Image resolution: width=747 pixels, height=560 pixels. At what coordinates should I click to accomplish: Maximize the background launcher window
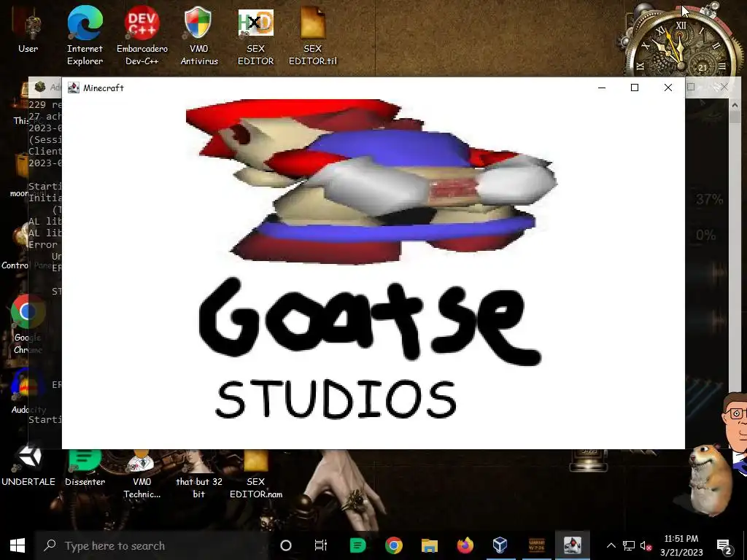pyautogui.click(x=691, y=87)
